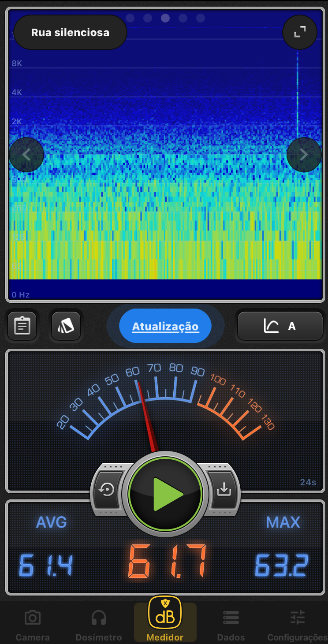
Task: Open the Configurações tab
Action: (297, 625)
